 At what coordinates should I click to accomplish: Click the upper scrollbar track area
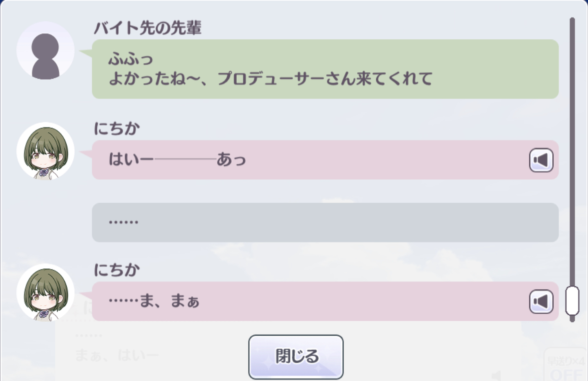(x=572, y=150)
